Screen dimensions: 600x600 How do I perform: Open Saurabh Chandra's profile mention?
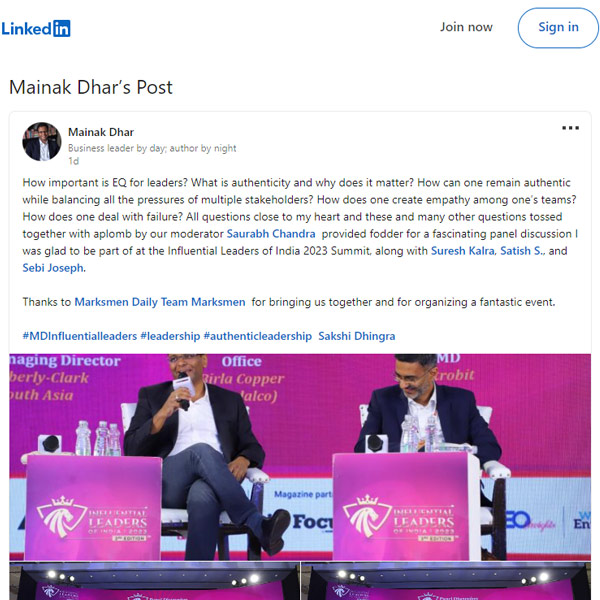pyautogui.click(x=271, y=234)
